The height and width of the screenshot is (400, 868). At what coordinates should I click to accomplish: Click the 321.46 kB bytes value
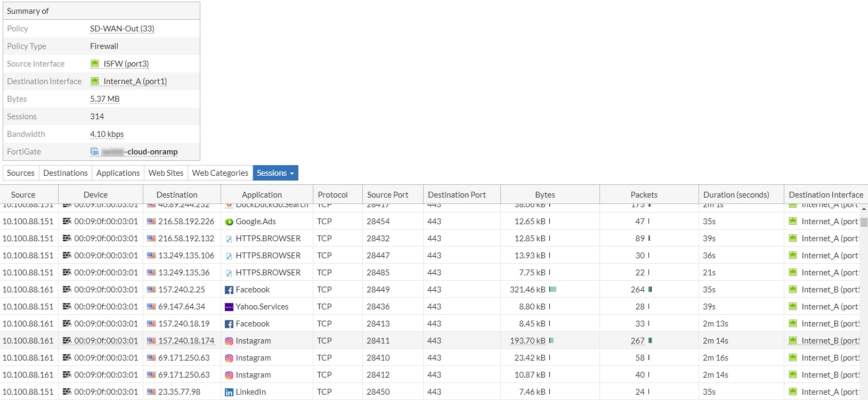point(528,290)
